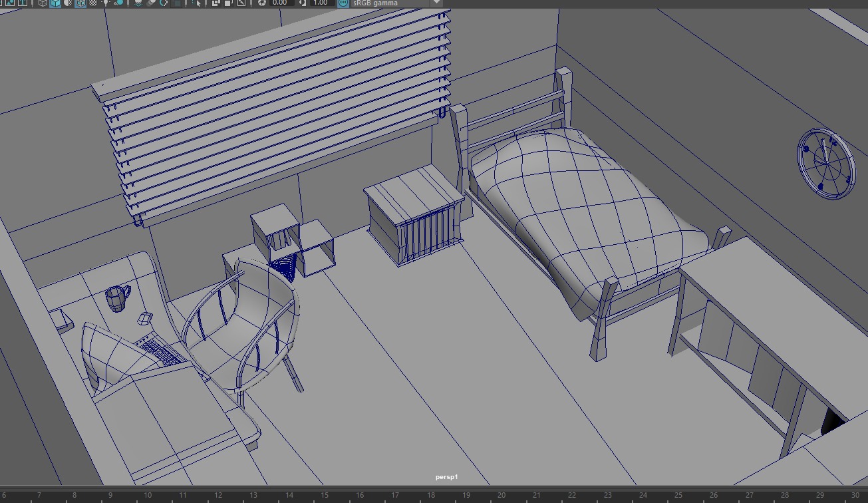Toggle use default material icon
The width and height of the screenshot is (868, 503).
pyautogui.click(x=68, y=3)
